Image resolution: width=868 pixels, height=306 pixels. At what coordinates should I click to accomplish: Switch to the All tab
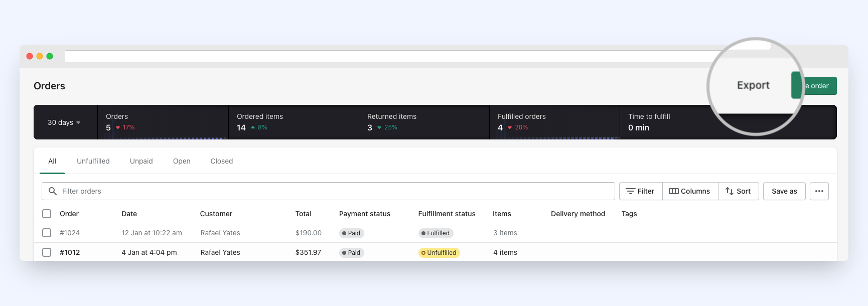coord(52,161)
